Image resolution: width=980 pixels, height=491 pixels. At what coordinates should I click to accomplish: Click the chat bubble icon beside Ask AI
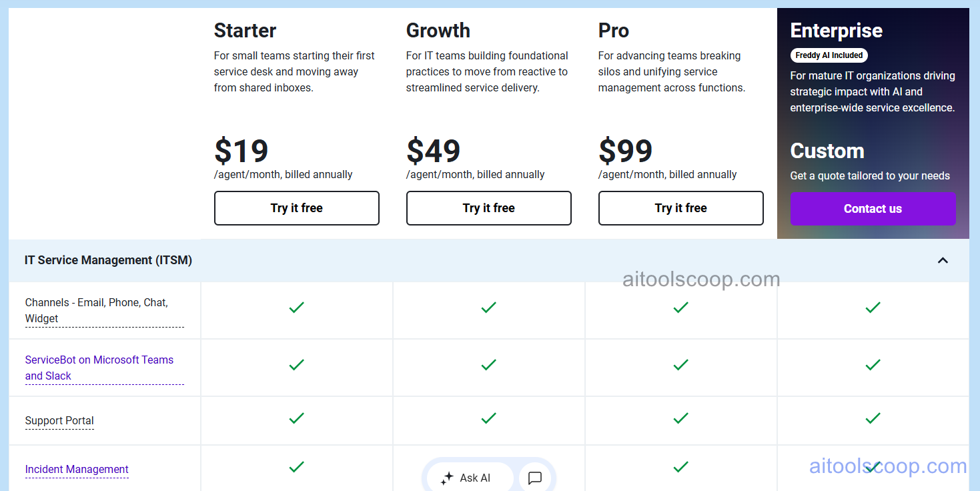click(534, 476)
